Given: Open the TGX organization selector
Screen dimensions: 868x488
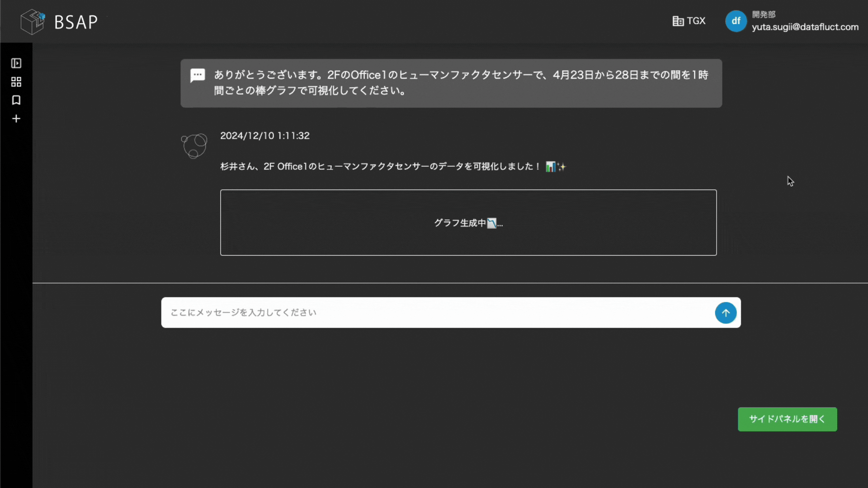Looking at the screenshot, I should [696, 21].
